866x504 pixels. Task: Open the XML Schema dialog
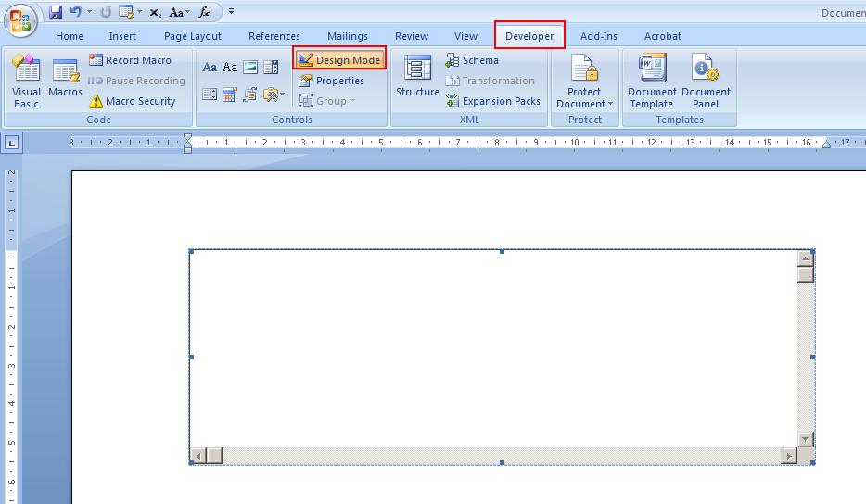pos(472,60)
